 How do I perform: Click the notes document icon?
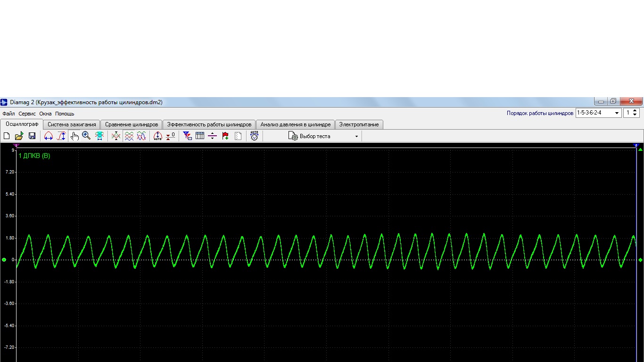tap(238, 136)
